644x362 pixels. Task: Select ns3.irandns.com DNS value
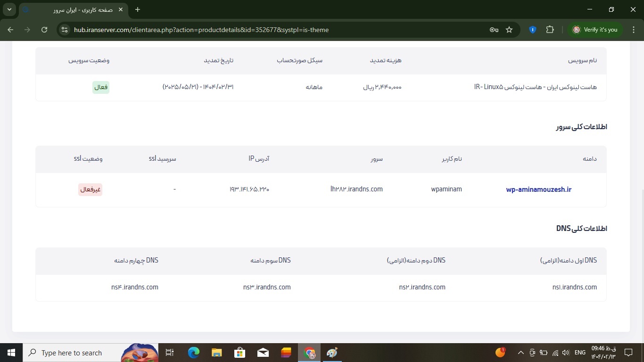267,287
